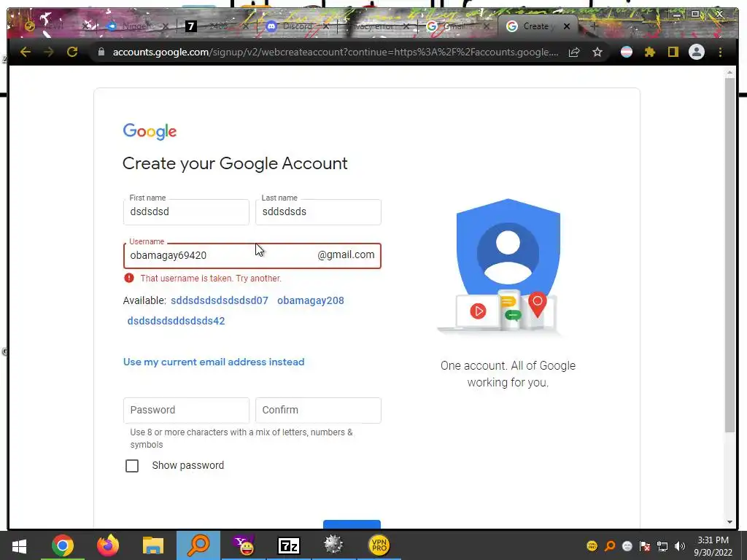Open the Chrome three-dot menu
The height and width of the screenshot is (560, 747).
tap(720, 52)
